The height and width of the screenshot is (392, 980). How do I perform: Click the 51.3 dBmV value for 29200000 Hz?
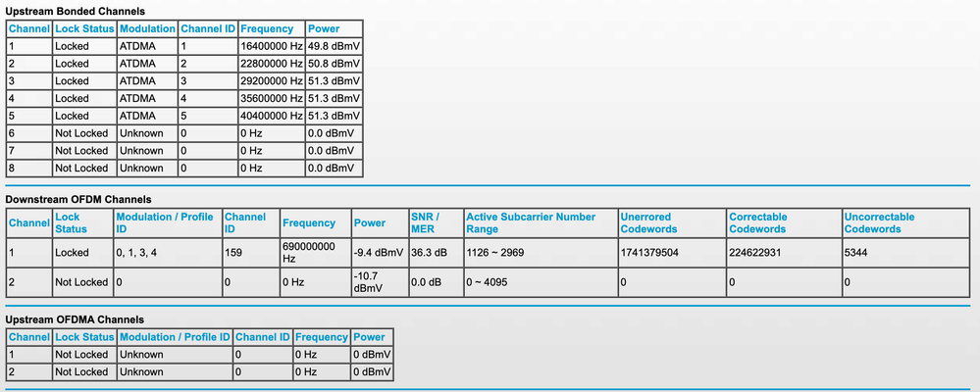334,81
